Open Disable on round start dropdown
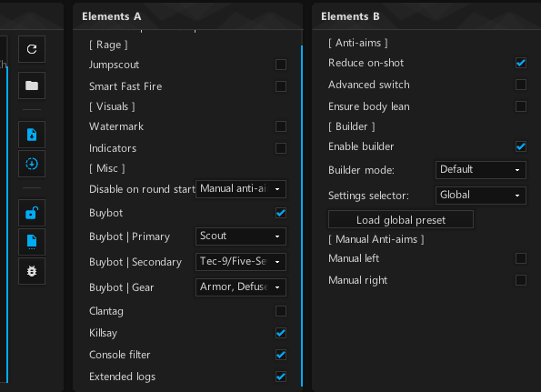 pyautogui.click(x=241, y=189)
